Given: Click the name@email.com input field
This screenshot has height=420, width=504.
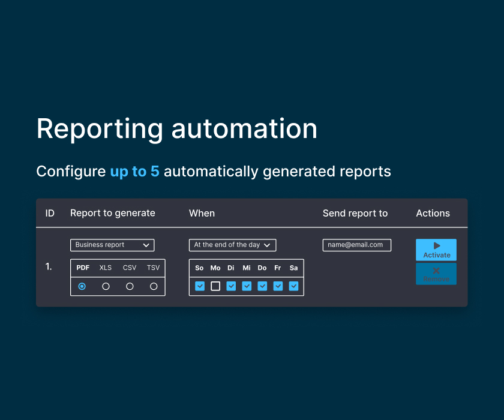Looking at the screenshot, I should (x=357, y=245).
